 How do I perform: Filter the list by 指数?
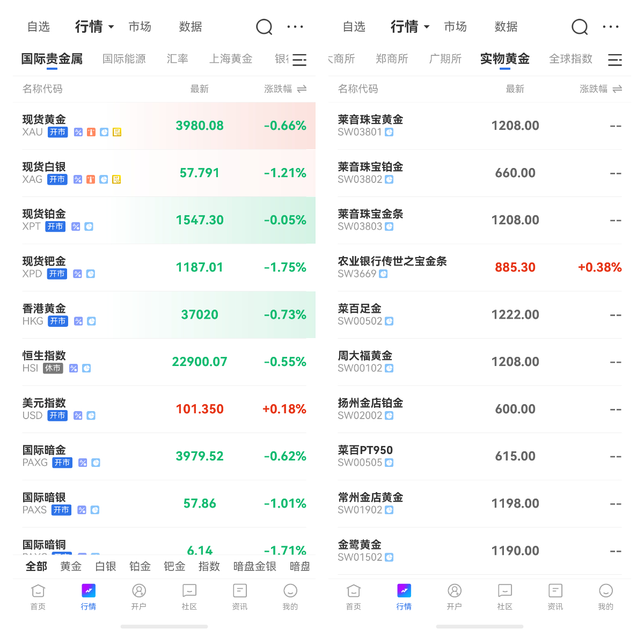[209, 566]
